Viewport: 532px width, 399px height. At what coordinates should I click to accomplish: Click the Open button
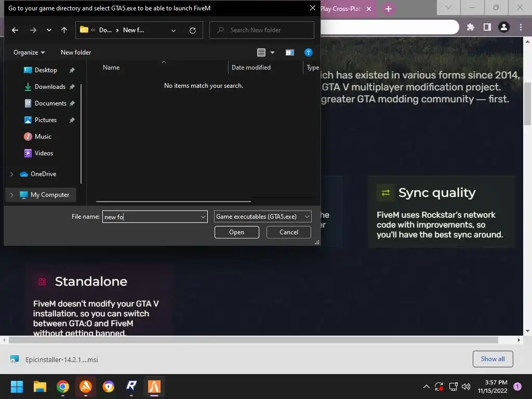236,232
